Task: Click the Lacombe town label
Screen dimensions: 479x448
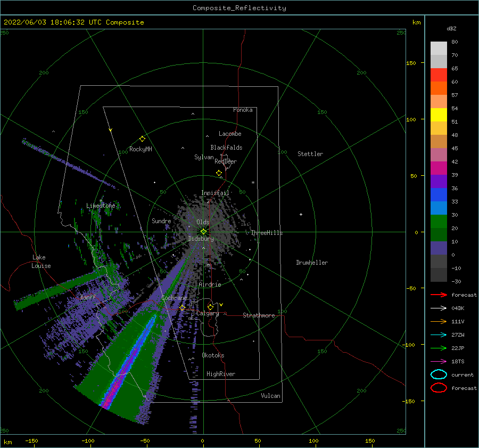Action: pyautogui.click(x=230, y=134)
